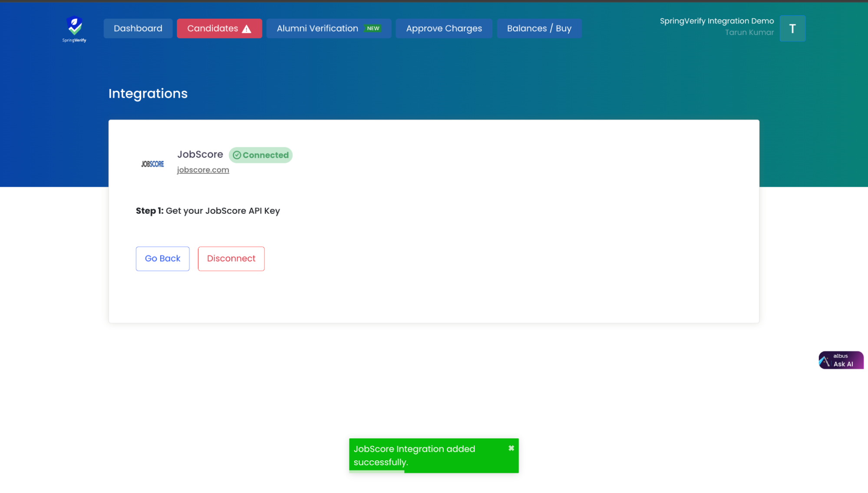This screenshot has height=493, width=868.
Task: Click the Step 1 JobScore API Key text
Action: tap(208, 211)
